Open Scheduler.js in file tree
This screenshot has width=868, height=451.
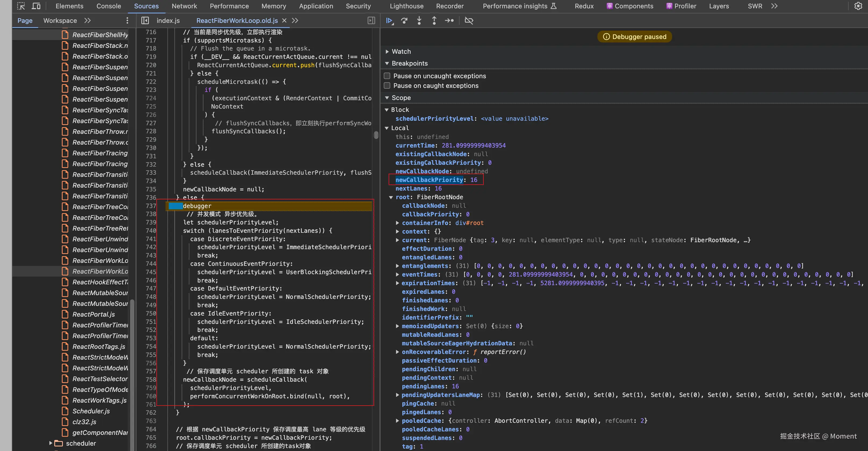click(x=91, y=411)
